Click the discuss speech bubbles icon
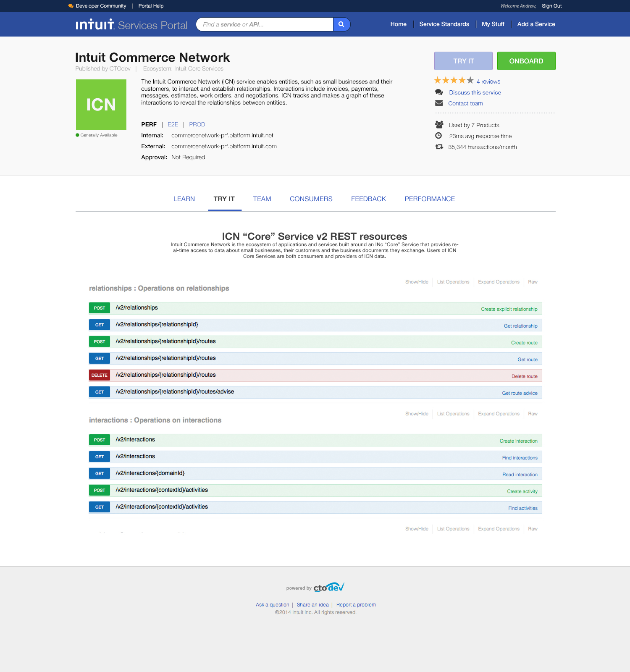Viewport: 630px width, 672px height. (x=439, y=92)
